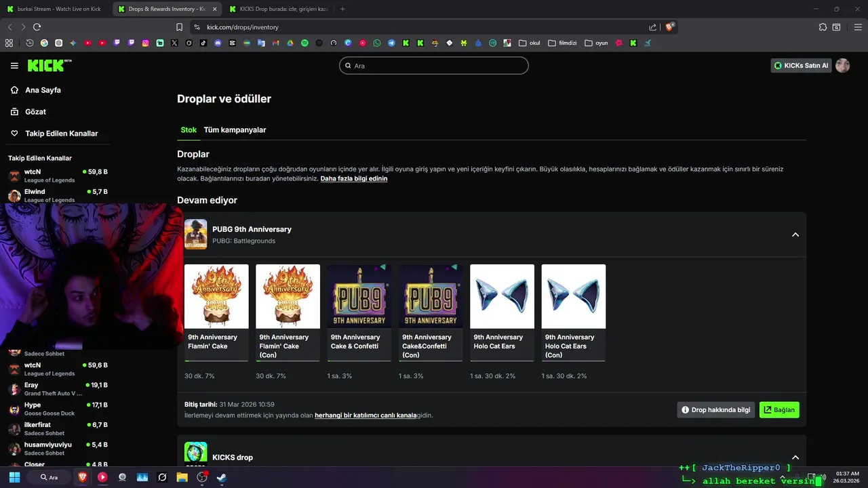Screen dimensions: 868x488
Task: Open the X (Twitter) bookmark
Action: [174, 43]
